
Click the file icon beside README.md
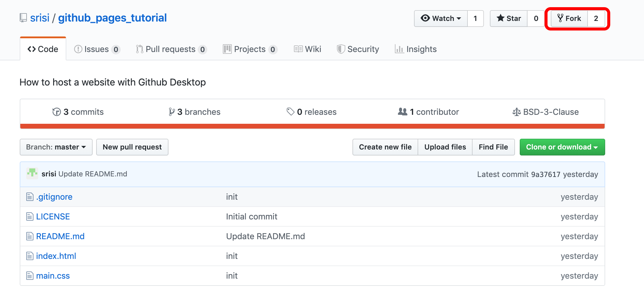[x=30, y=236]
